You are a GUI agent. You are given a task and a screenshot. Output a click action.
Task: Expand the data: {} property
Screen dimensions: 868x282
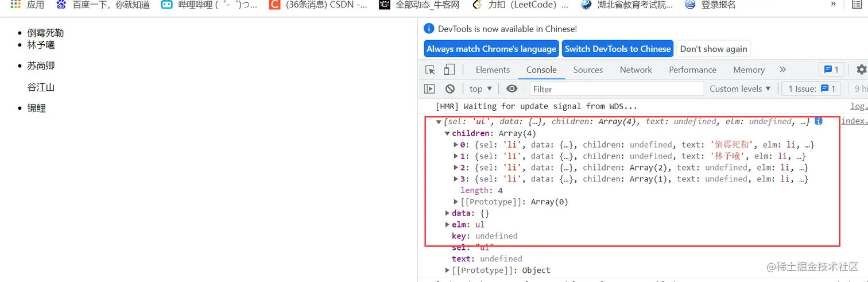point(448,213)
